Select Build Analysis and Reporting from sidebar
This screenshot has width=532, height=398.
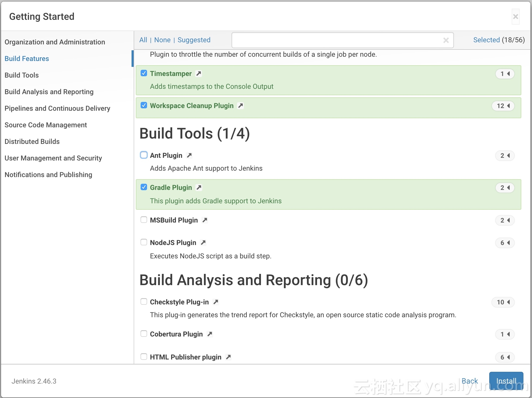coord(48,91)
